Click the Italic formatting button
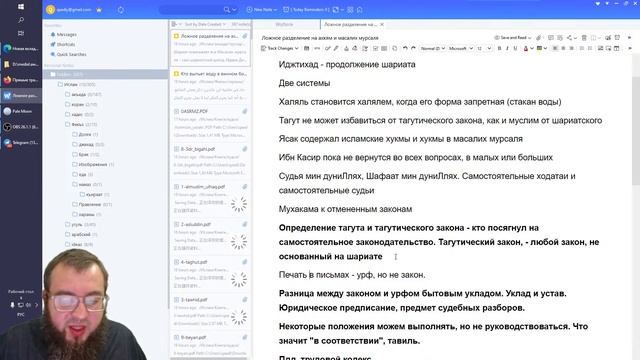640x360 pixels. 507,49
